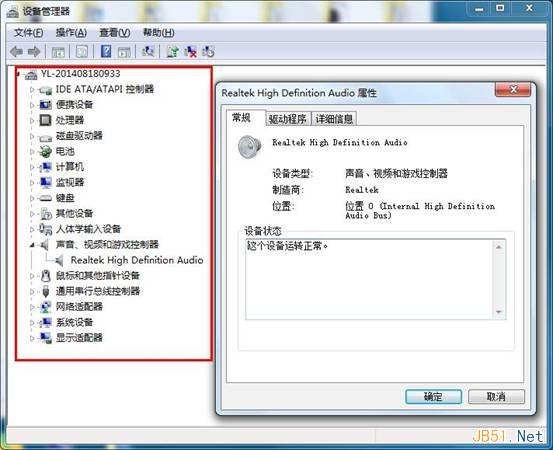Image resolution: width=553 pixels, height=450 pixels.
Task: Click the device status scrollbar down arrow
Action: (499, 312)
